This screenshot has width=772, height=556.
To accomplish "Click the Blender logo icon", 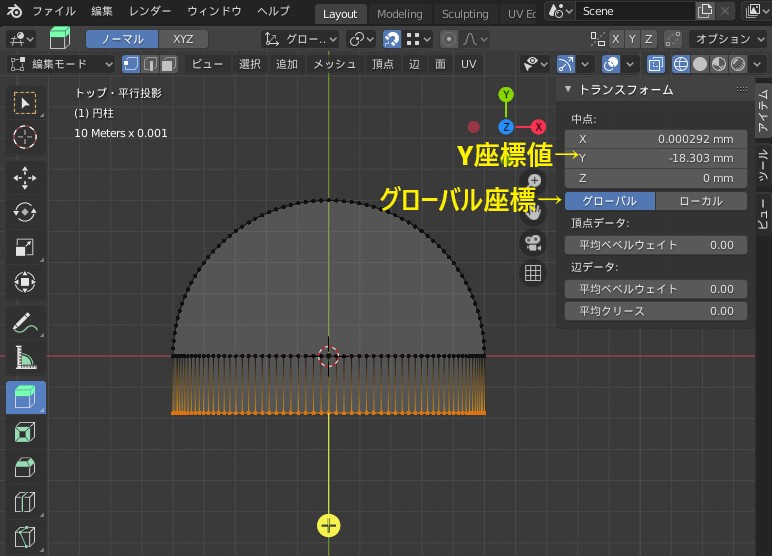I will [x=14, y=11].
